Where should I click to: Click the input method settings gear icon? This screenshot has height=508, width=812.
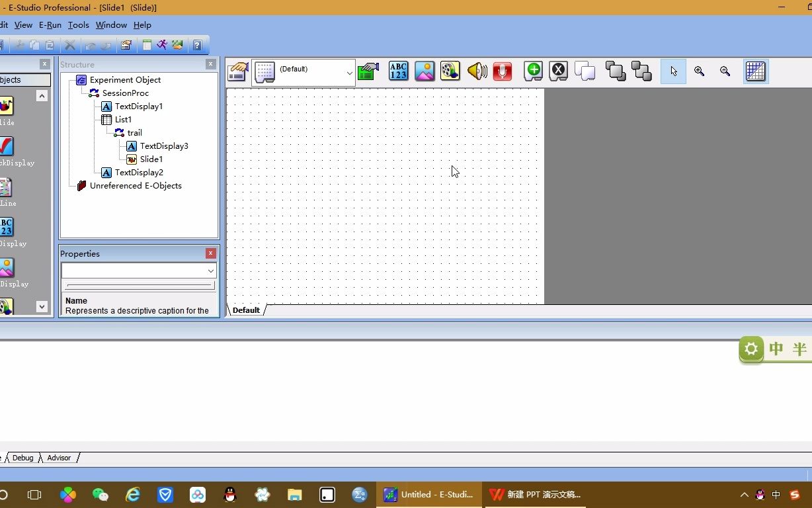pyautogui.click(x=751, y=349)
